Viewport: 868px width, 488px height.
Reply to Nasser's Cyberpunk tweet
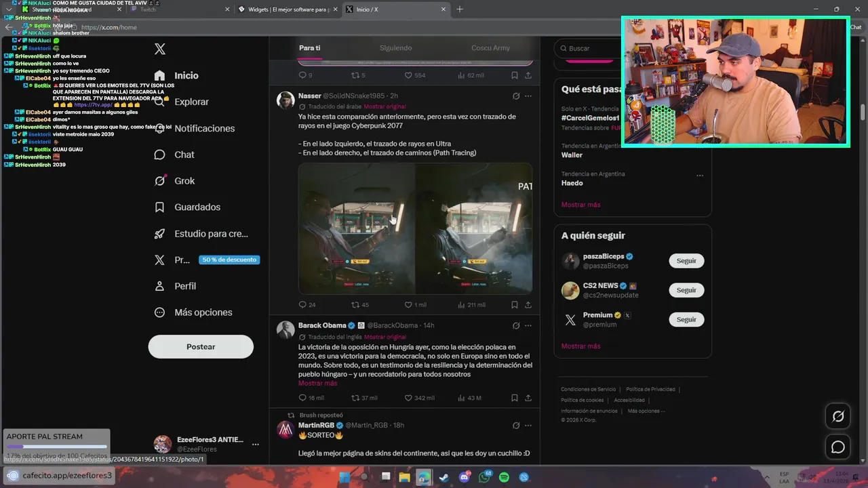tap(307, 305)
